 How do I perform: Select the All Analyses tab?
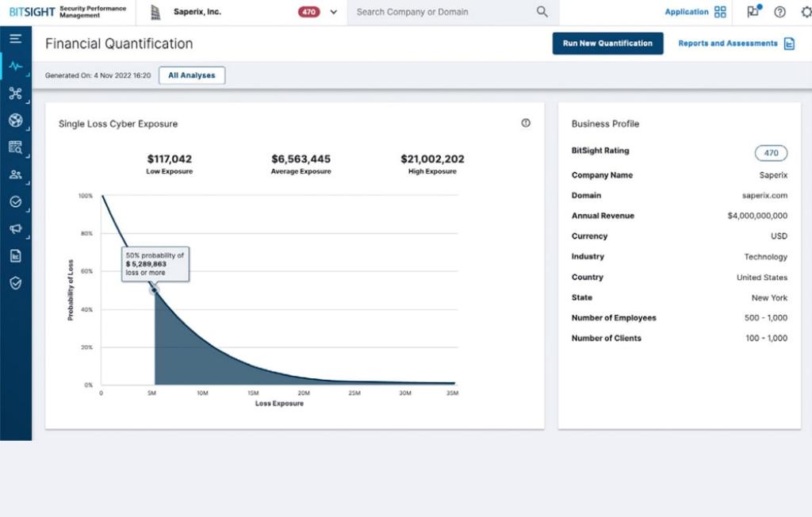point(192,75)
